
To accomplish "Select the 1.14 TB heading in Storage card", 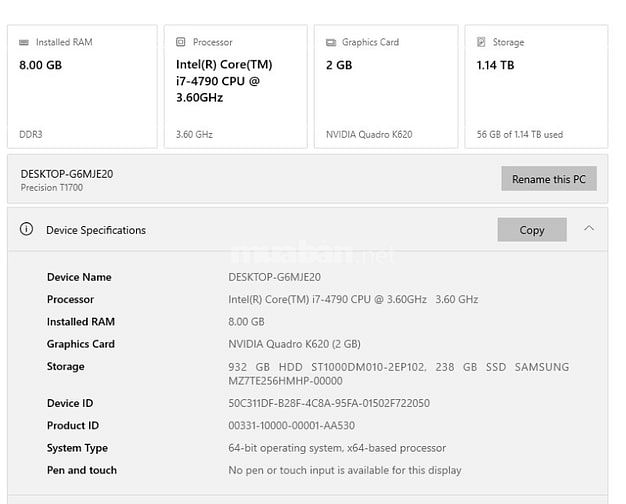I will pyautogui.click(x=495, y=65).
